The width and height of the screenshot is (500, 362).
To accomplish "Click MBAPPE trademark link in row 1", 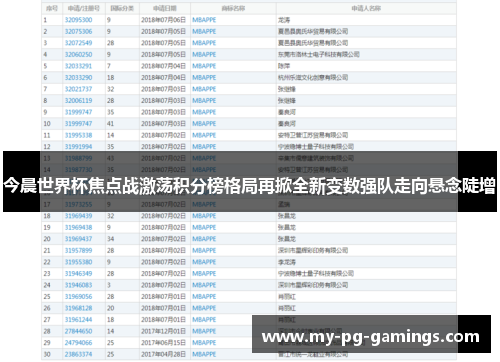I will (x=204, y=20).
